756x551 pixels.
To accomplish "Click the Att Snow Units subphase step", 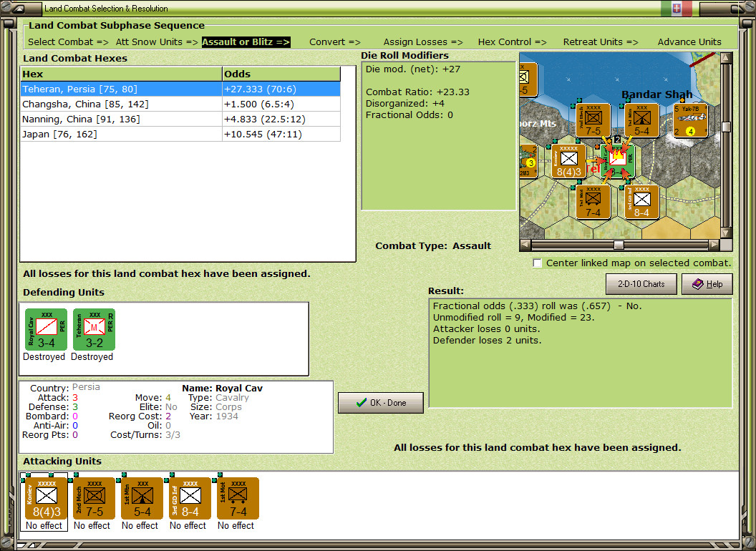I will [x=157, y=42].
